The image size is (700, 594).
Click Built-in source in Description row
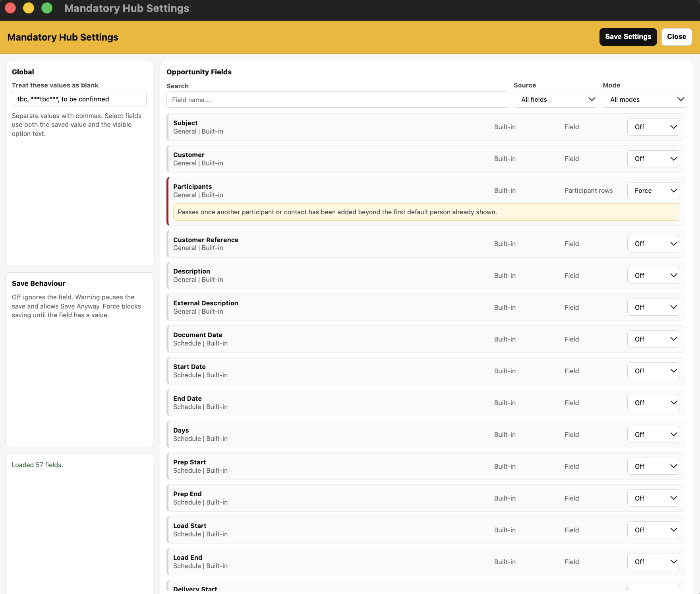[505, 276]
